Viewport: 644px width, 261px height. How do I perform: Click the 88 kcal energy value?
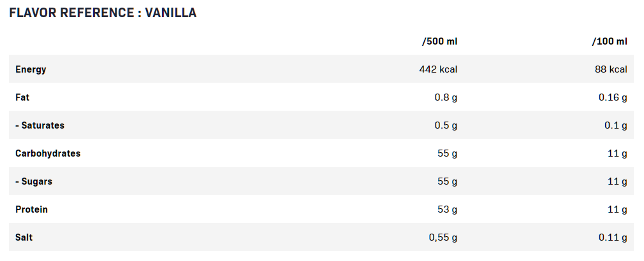[611, 69]
